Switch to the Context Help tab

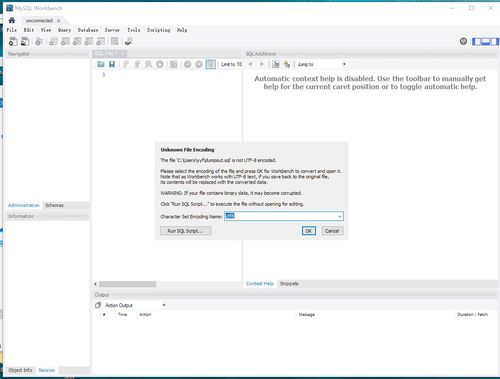tap(260, 283)
